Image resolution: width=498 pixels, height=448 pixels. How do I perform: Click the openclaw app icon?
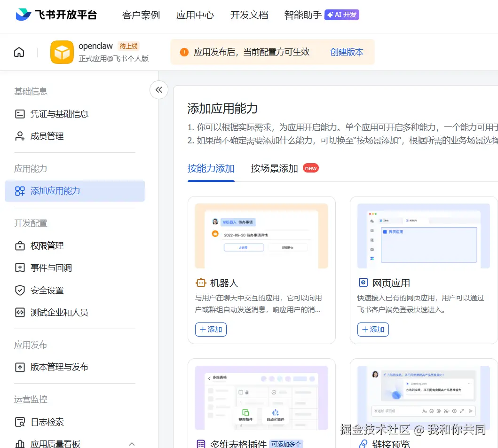[x=62, y=52]
